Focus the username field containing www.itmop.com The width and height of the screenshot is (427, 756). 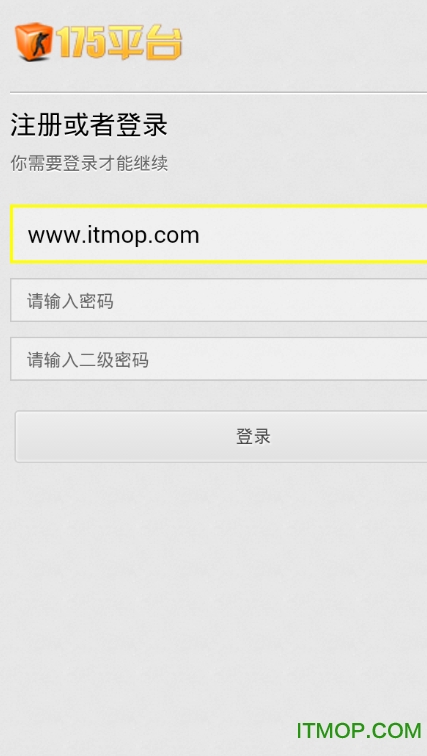219,234
